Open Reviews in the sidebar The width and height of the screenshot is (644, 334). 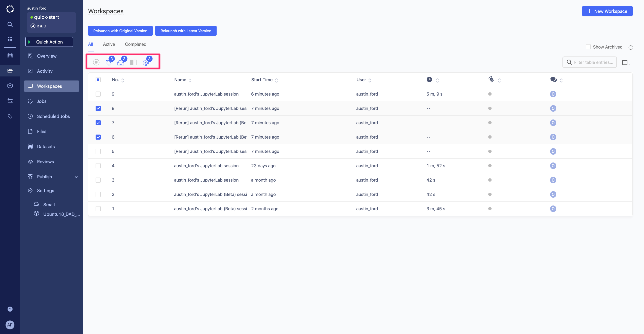52,162
